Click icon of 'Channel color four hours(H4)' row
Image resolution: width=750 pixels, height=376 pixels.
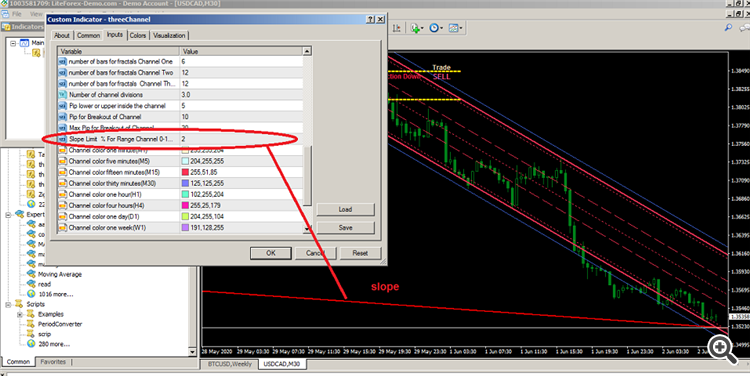point(62,206)
